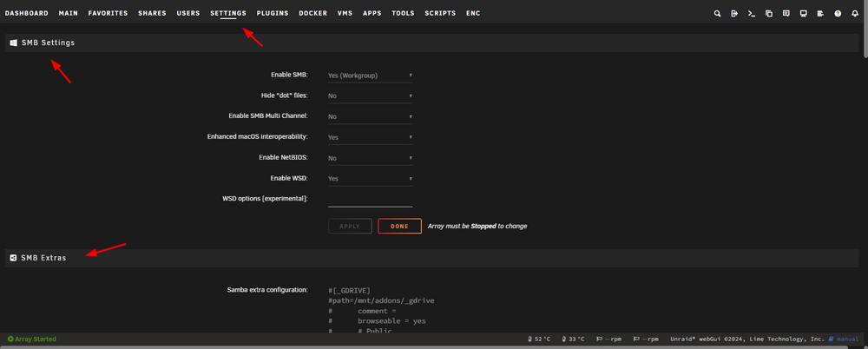868x349 pixels.
Task: Open the web terminal icon
Action: tap(752, 13)
